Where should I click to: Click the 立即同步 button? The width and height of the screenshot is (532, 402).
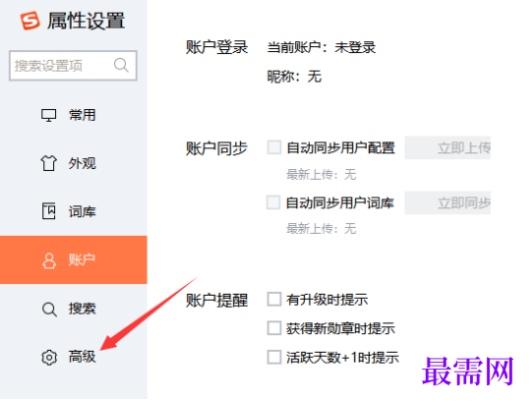[447, 202]
